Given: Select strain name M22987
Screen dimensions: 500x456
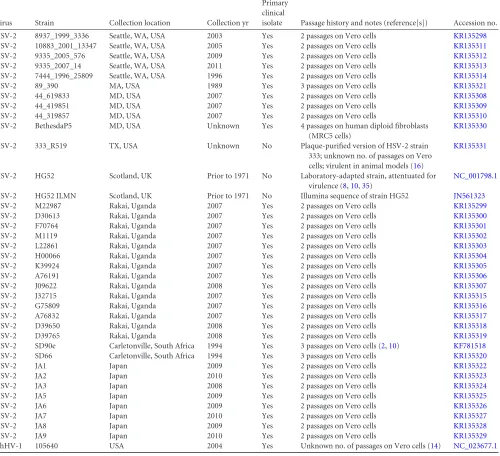Looking at the screenshot, I should (48, 206).
